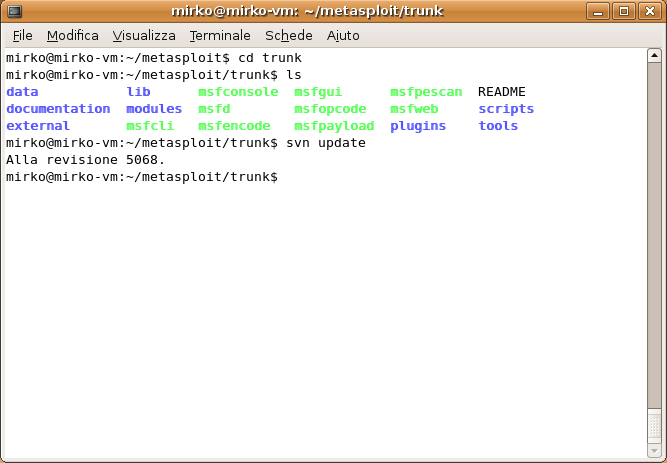667x463 pixels.
Task: Click the terminal window icon in title bar
Action: click(14, 11)
